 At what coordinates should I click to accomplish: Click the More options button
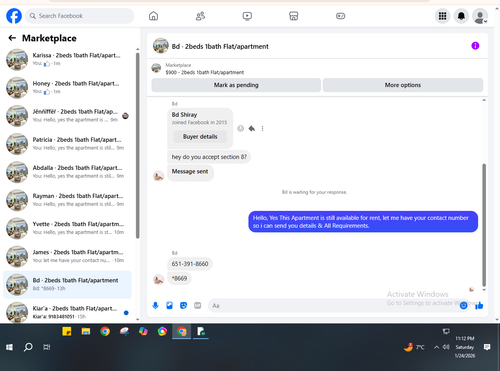(x=403, y=85)
